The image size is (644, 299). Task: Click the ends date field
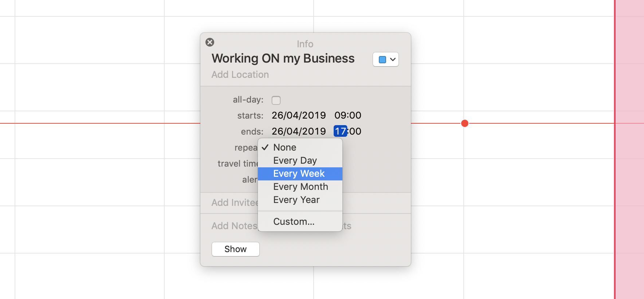click(x=299, y=131)
